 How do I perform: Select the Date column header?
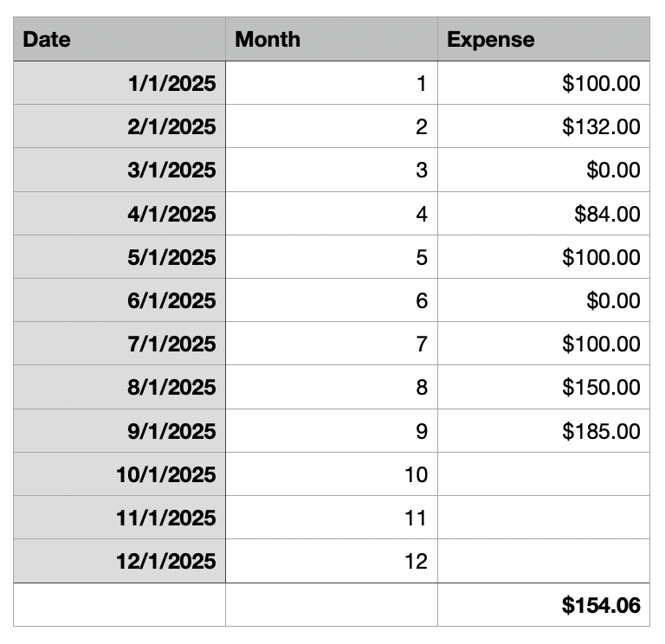click(x=119, y=40)
